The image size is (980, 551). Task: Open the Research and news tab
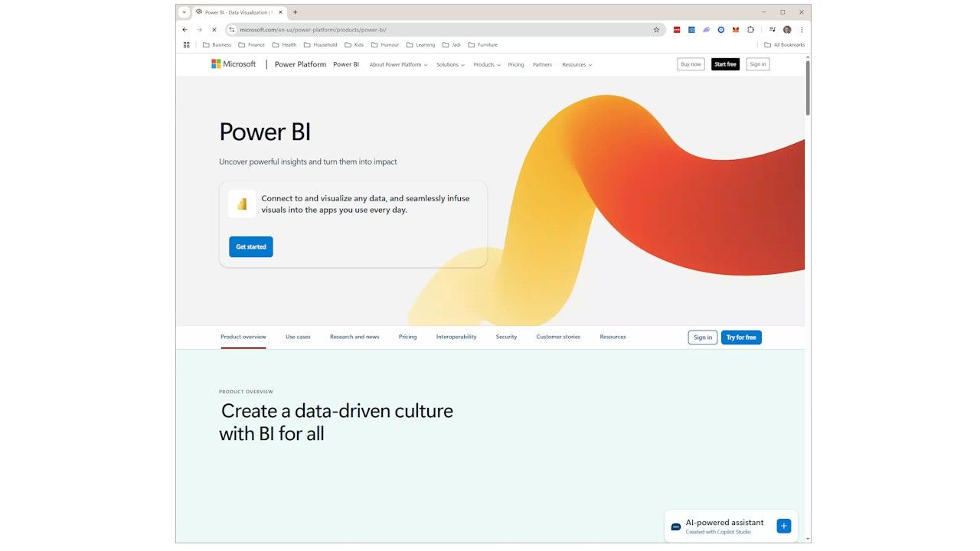pyautogui.click(x=354, y=337)
